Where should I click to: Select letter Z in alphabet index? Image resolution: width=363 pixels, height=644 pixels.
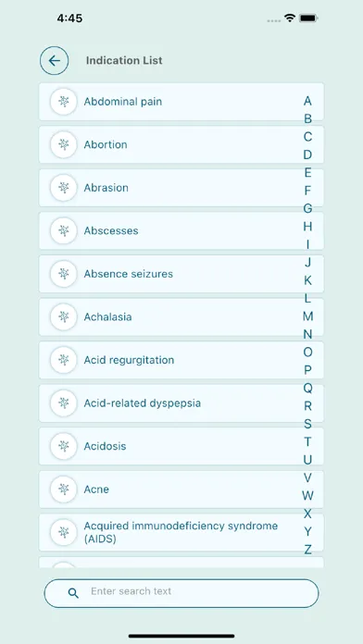308,550
